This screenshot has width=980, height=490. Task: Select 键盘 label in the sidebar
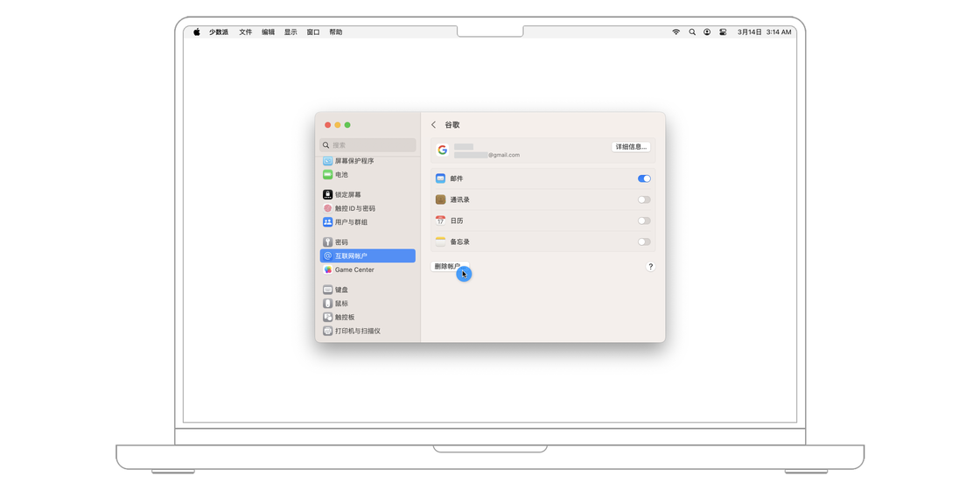[341, 290]
